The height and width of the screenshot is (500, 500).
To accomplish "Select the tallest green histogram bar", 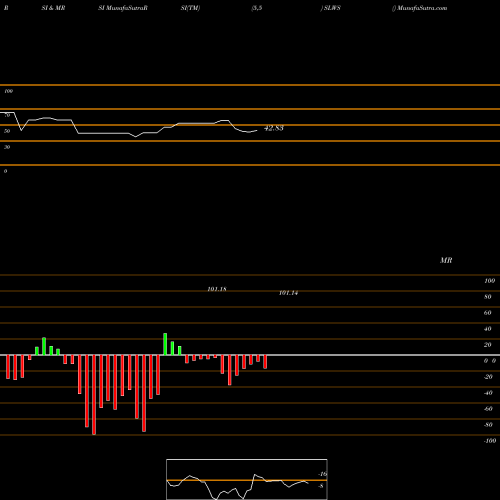I will 165,344.
